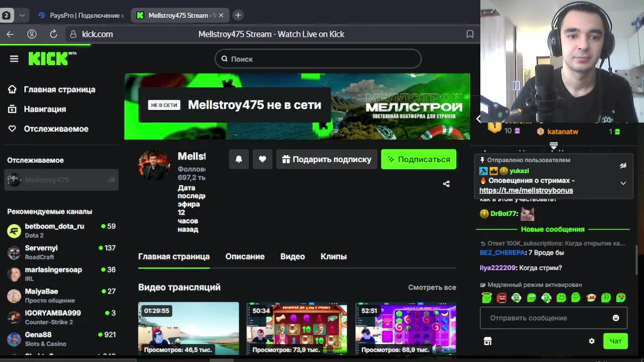Insert the headphones green emote
The height and width of the screenshot is (362, 644).
coord(546,298)
